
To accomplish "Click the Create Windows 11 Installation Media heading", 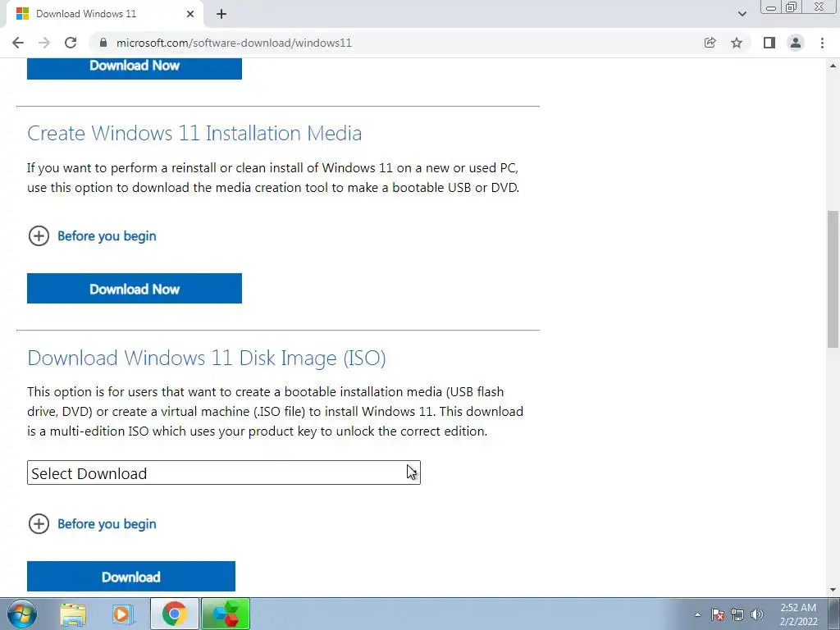I will [194, 133].
